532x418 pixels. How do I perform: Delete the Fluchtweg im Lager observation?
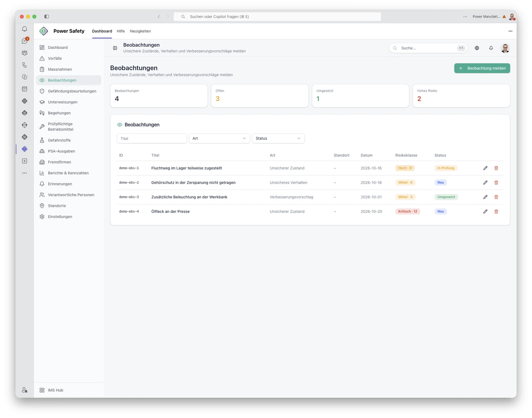[x=496, y=168]
